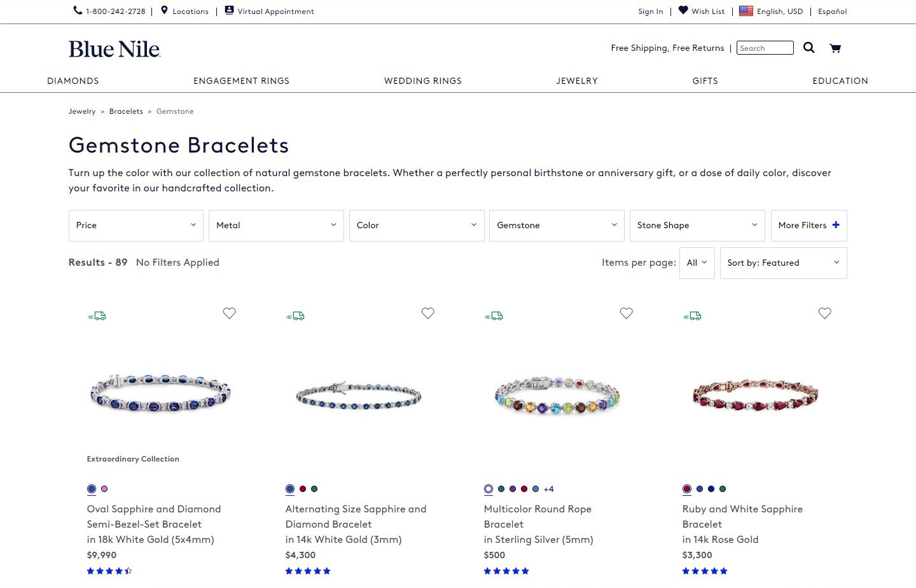Click into the Search input field
Viewport: 916px width, 588px height.
(765, 48)
